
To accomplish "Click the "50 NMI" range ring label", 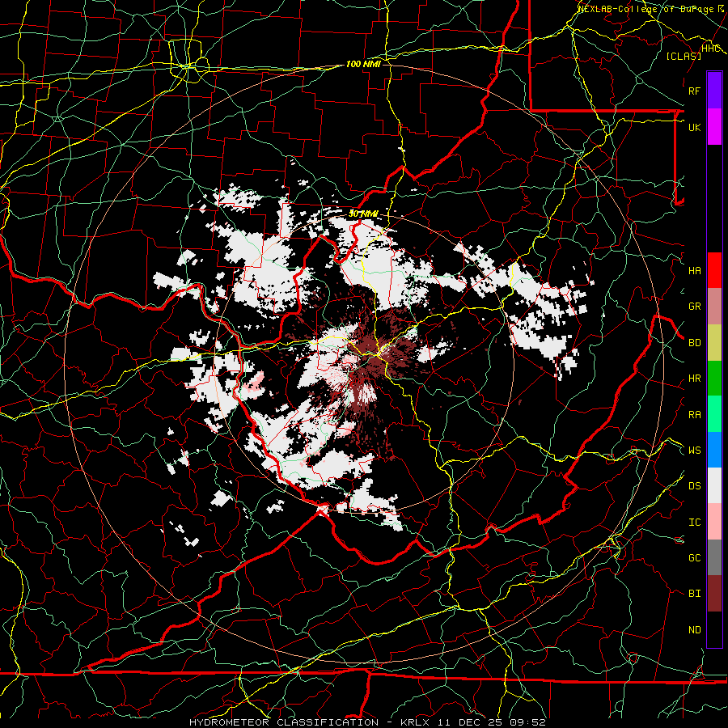I will [363, 214].
